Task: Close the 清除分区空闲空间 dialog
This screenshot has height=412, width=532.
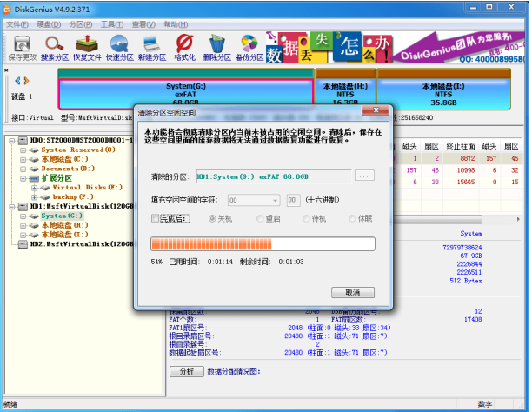Action: (376, 110)
